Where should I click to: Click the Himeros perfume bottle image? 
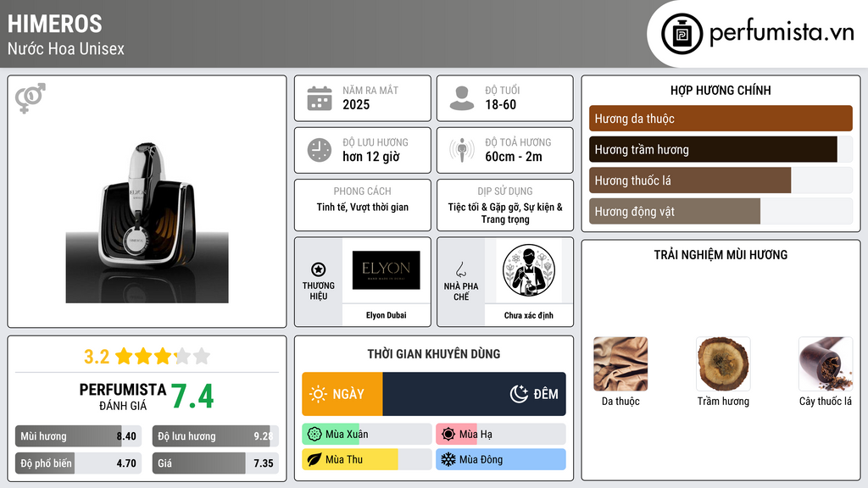(147, 223)
